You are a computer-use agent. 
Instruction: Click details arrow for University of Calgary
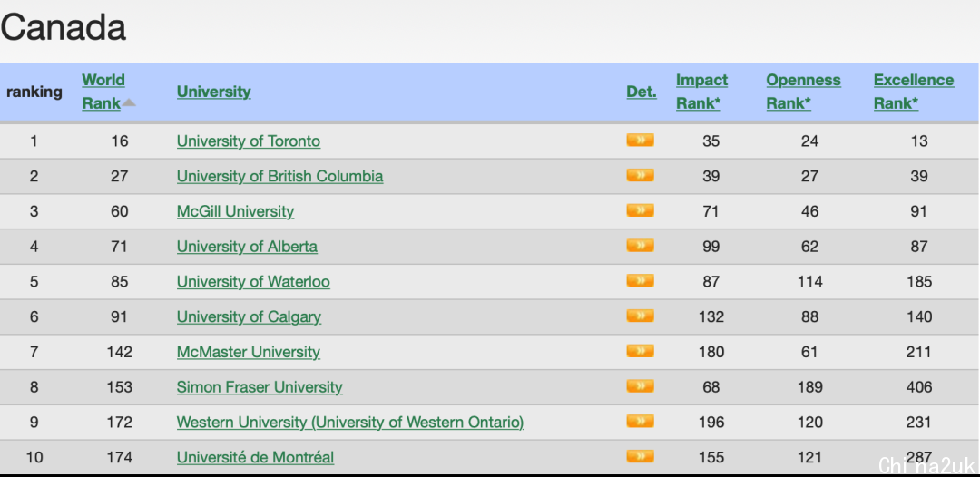[x=640, y=316]
